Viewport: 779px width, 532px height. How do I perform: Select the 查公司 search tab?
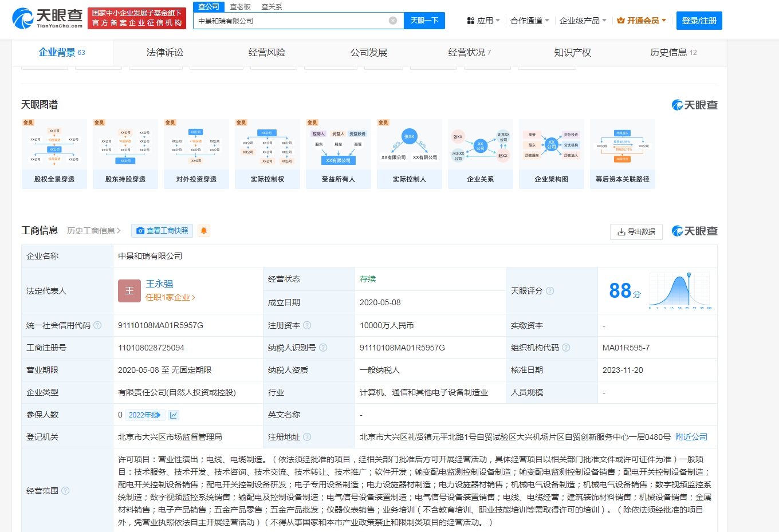pyautogui.click(x=208, y=7)
